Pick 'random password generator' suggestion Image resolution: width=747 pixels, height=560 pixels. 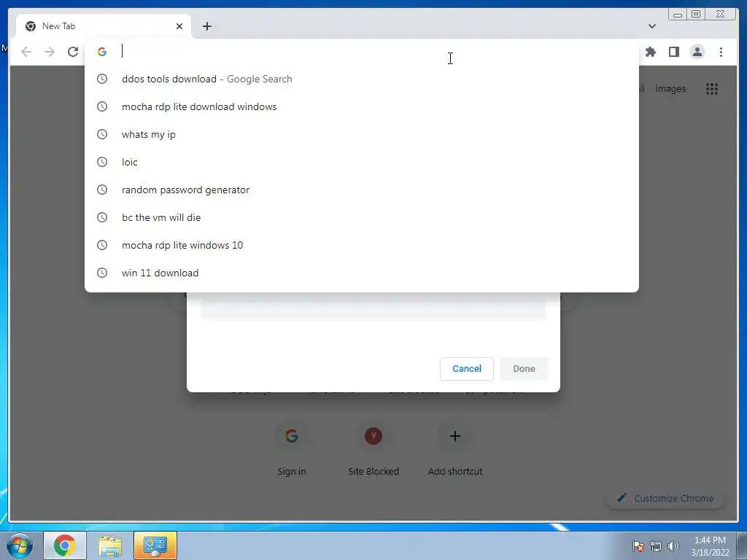point(362,190)
